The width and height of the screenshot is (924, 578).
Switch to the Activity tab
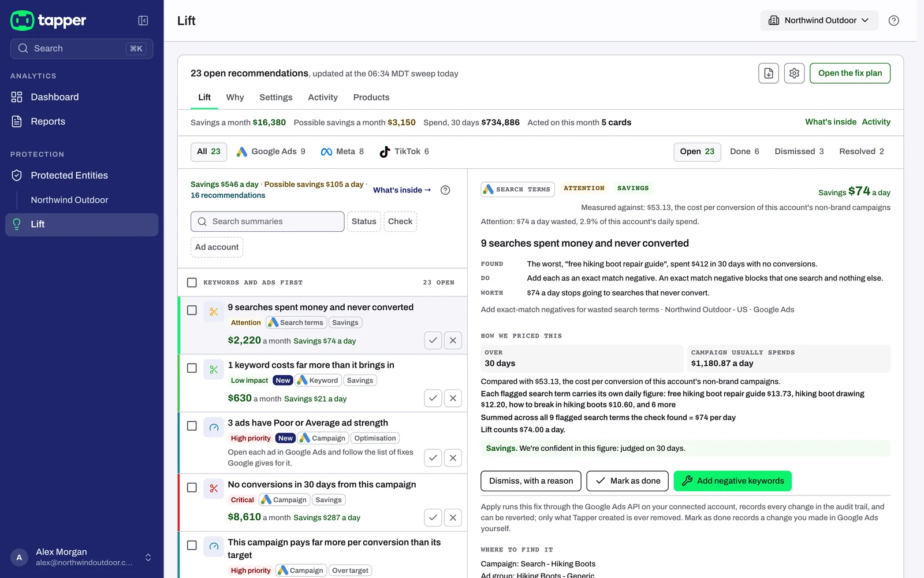(x=322, y=97)
